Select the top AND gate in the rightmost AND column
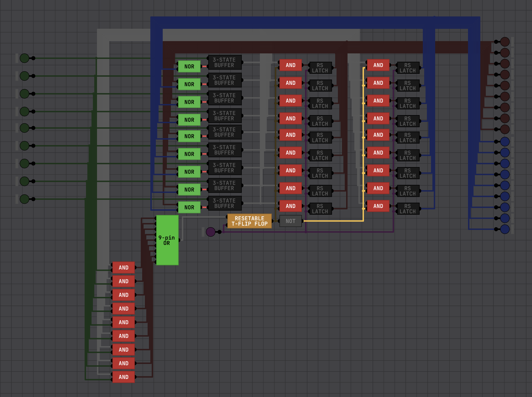The image size is (532, 397). point(378,65)
